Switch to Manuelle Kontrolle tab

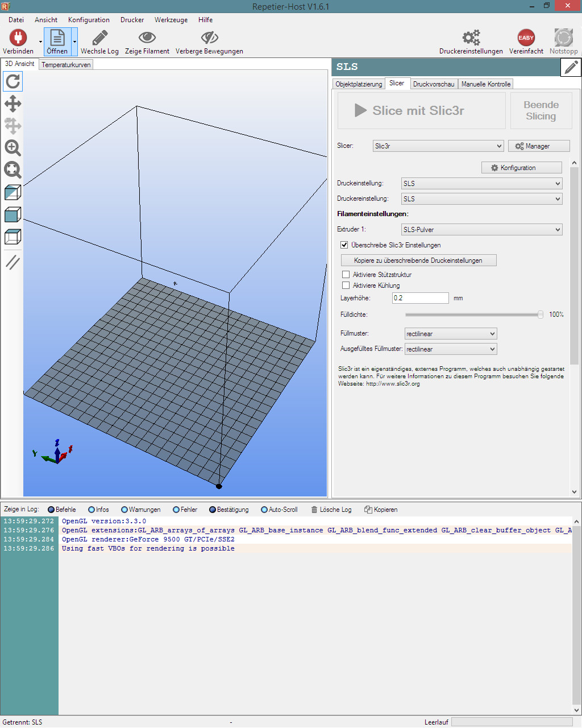[486, 84]
